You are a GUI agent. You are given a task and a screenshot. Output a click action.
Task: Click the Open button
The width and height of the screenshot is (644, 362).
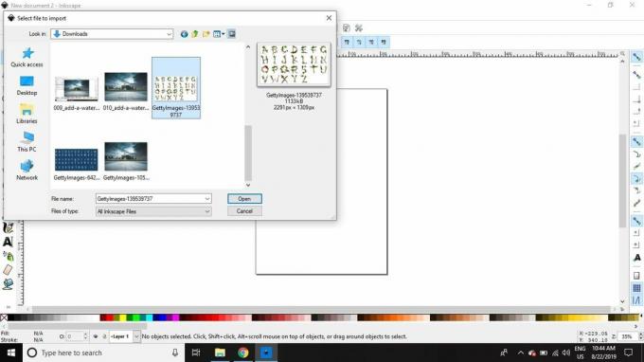pyautogui.click(x=244, y=199)
